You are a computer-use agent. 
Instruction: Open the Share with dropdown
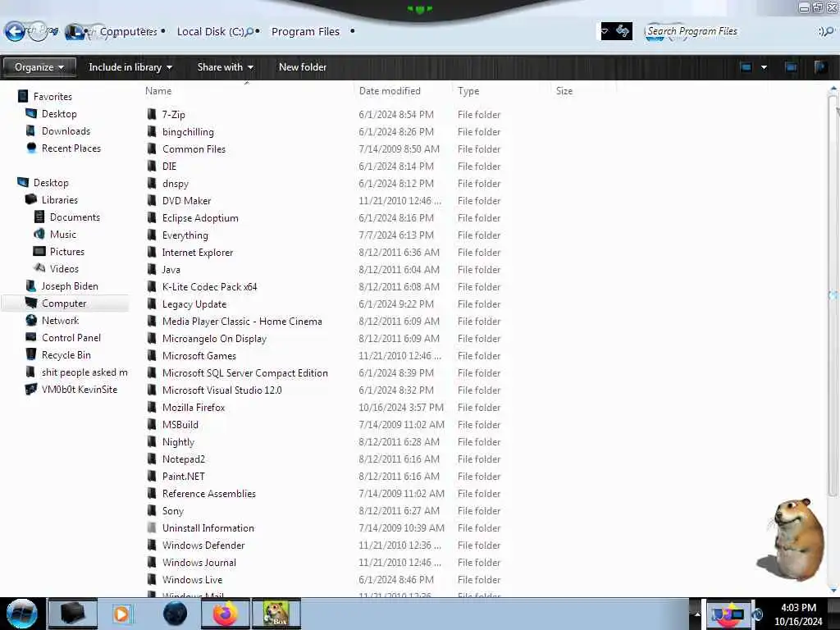pyautogui.click(x=225, y=67)
